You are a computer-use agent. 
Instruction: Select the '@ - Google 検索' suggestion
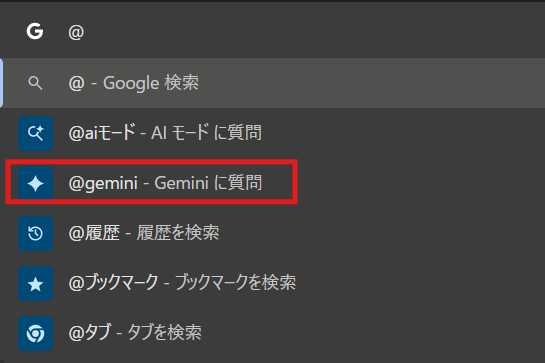click(272, 83)
